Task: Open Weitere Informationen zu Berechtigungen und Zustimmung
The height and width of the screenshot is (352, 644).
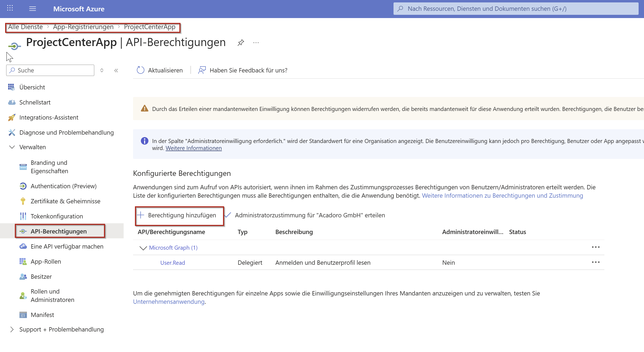Action: (x=502, y=196)
